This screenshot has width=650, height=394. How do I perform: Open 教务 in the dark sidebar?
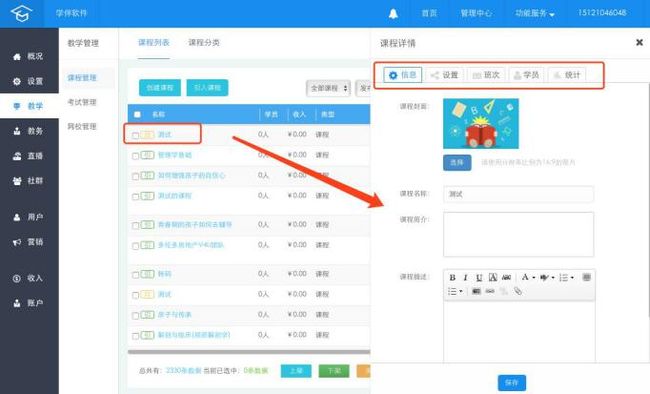coord(28,131)
